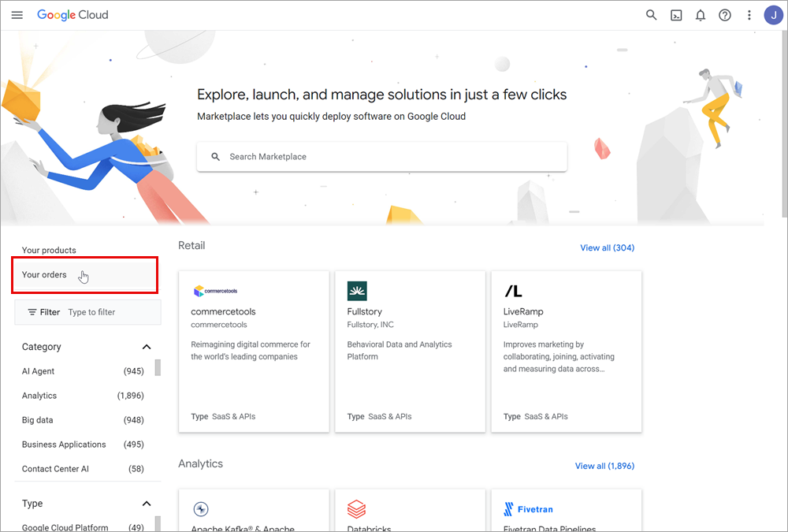Collapse the Category filter section
This screenshot has height=532, width=788.
pos(146,347)
